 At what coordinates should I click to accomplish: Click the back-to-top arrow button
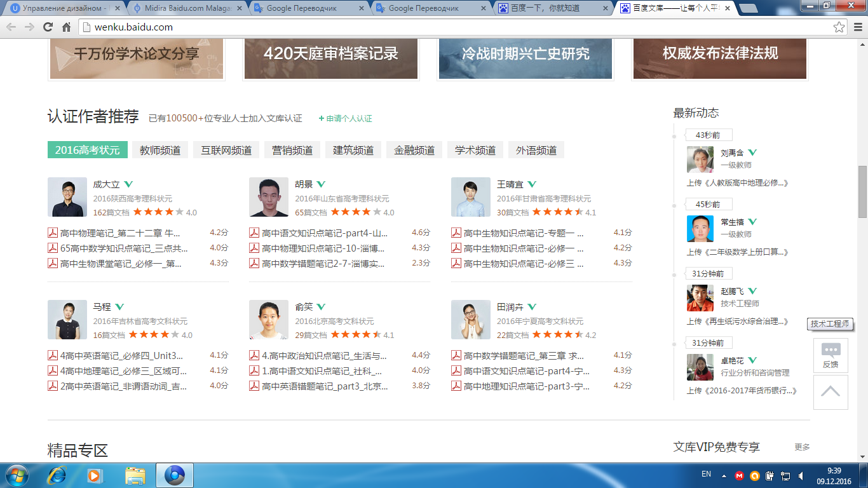831,392
